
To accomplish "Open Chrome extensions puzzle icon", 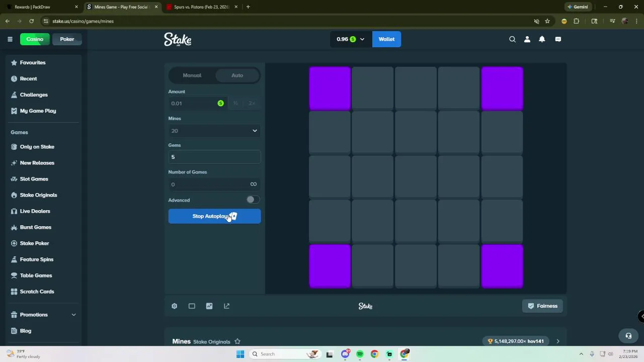I will point(577,21).
